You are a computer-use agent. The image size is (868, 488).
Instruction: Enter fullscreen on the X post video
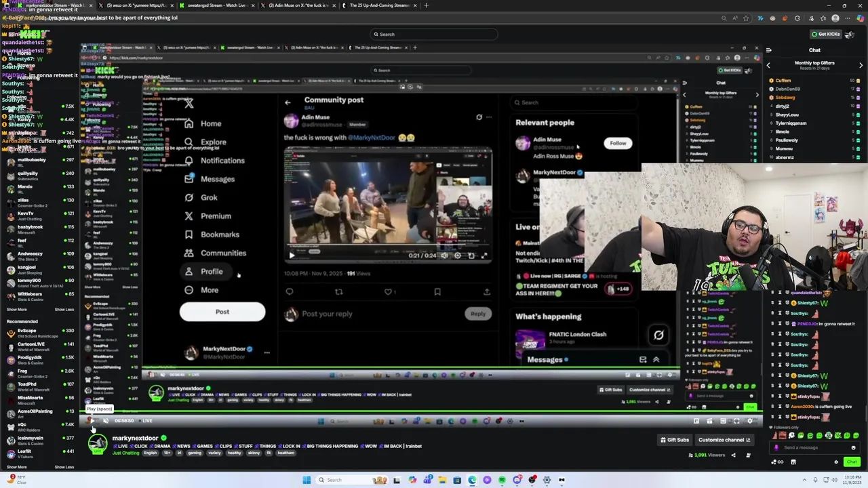484,256
